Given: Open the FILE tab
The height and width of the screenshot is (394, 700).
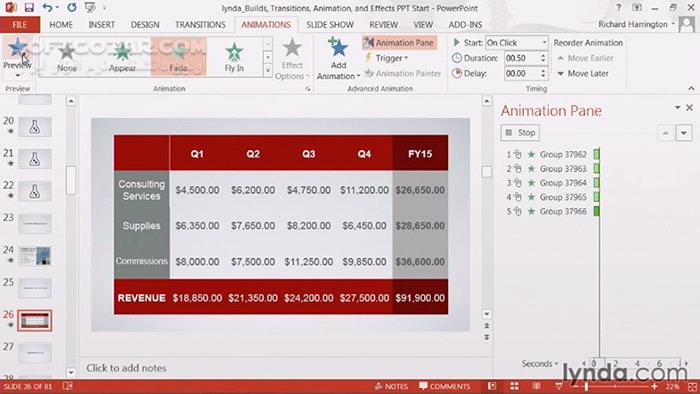Looking at the screenshot, I should (20, 25).
